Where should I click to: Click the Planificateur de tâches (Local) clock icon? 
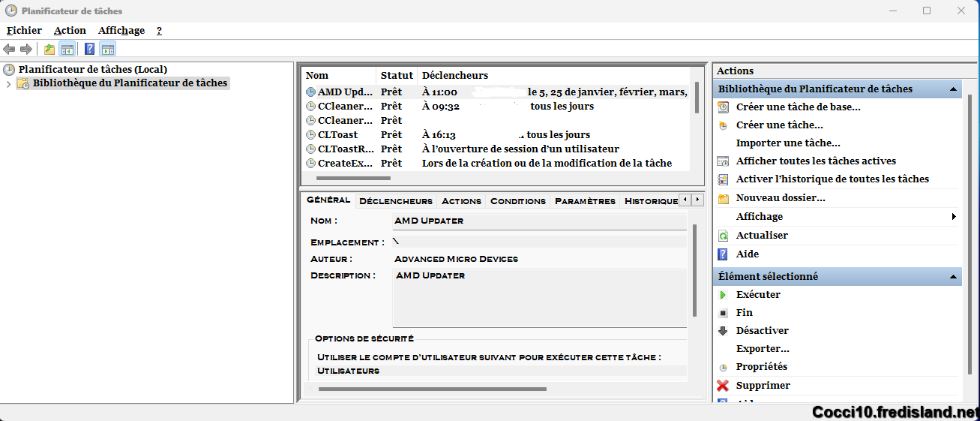click(9, 70)
